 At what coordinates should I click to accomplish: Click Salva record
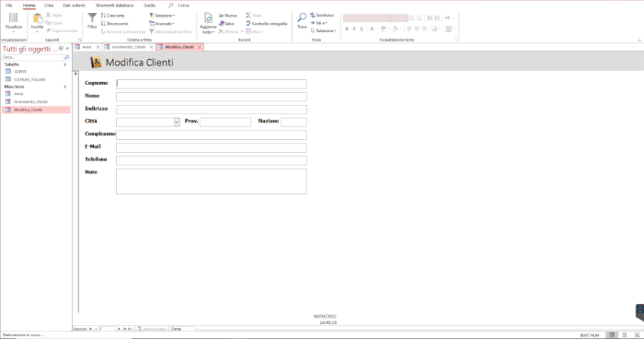226,23
